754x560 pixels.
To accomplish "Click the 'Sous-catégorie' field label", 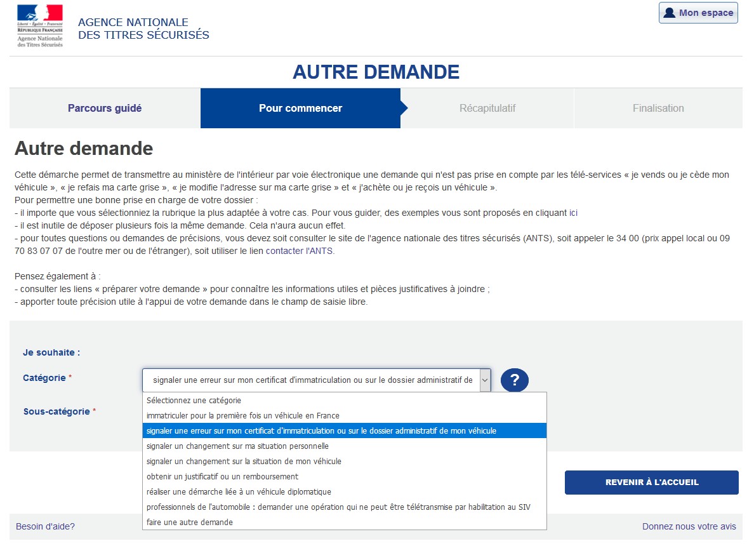I will click(x=56, y=411).
